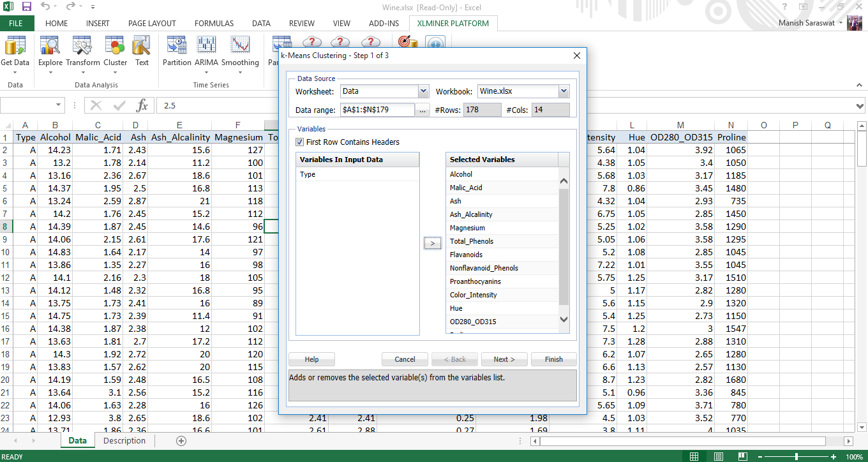
Task: Open the Transform tool in the ribbon
Action: (82, 51)
